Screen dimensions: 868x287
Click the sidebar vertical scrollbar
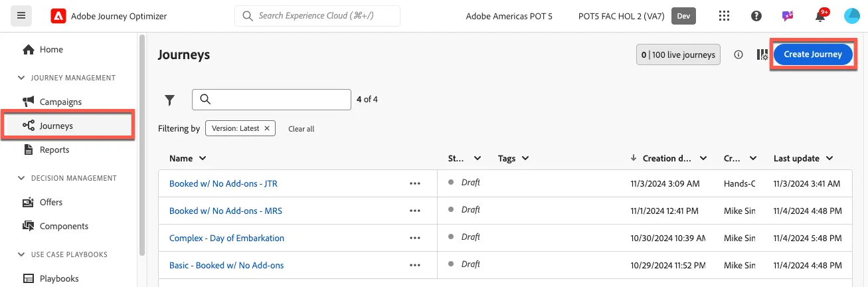click(142, 146)
